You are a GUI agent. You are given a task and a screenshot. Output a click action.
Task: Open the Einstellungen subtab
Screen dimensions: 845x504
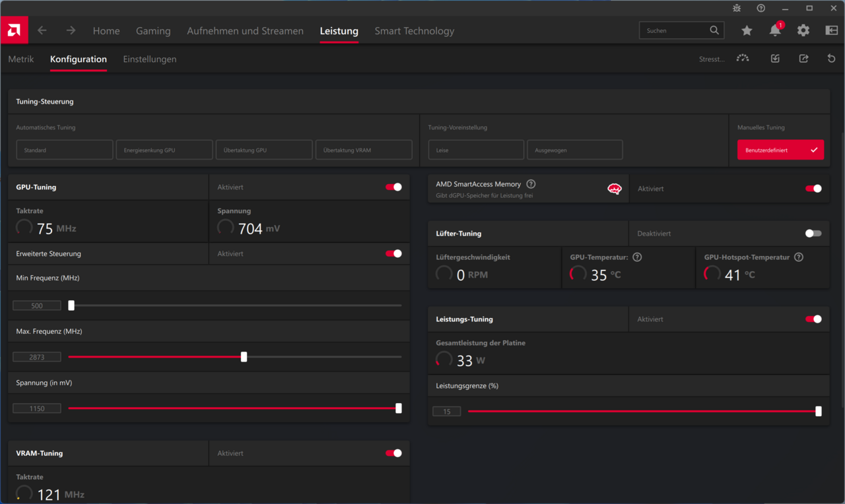point(150,59)
